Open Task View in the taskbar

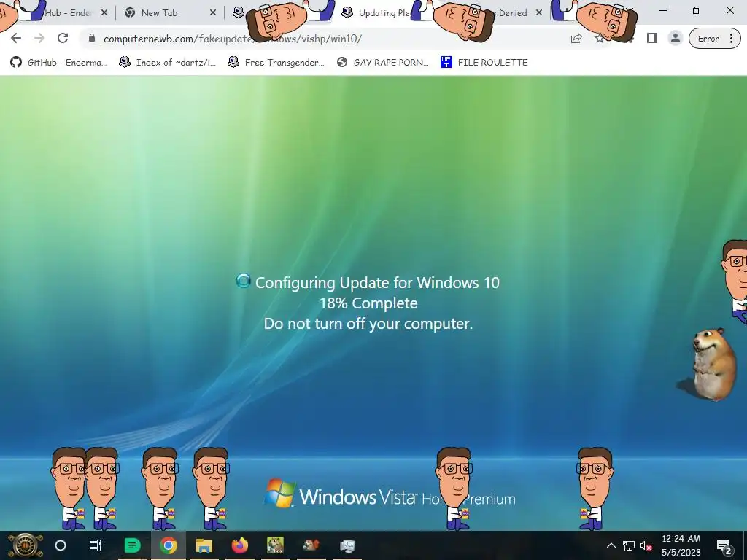[x=96, y=545]
